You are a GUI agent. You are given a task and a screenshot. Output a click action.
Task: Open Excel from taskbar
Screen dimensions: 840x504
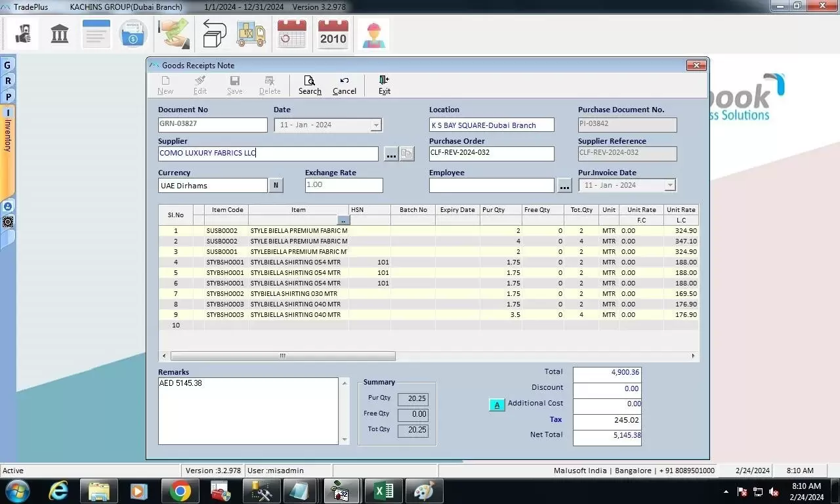pyautogui.click(x=383, y=491)
